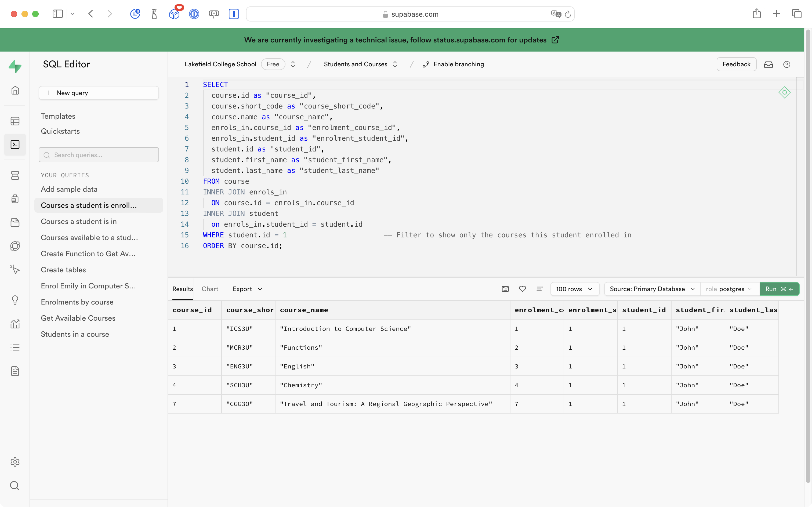This screenshot has width=812, height=507.
Task: Open the Authentication lock icon in the sidebar
Action: click(x=15, y=198)
